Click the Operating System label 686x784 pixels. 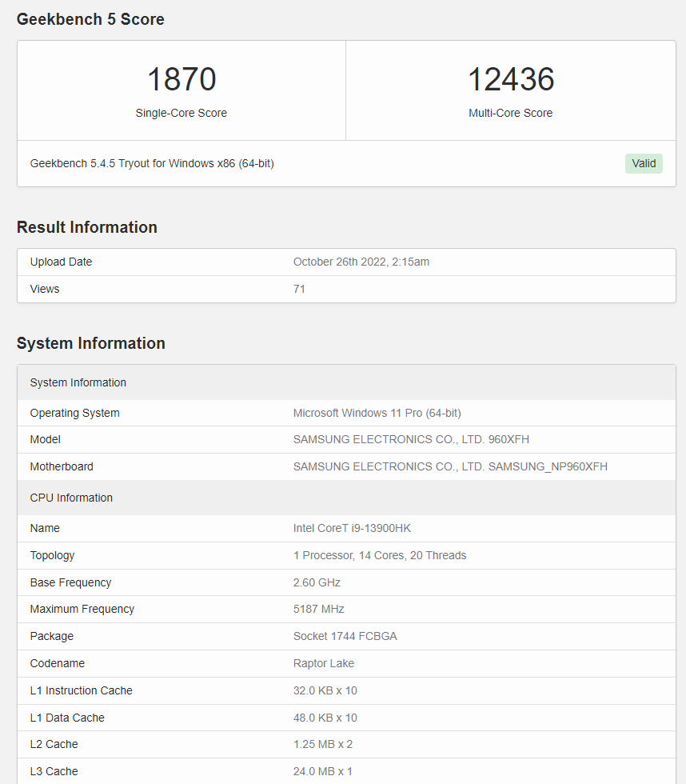coord(75,413)
